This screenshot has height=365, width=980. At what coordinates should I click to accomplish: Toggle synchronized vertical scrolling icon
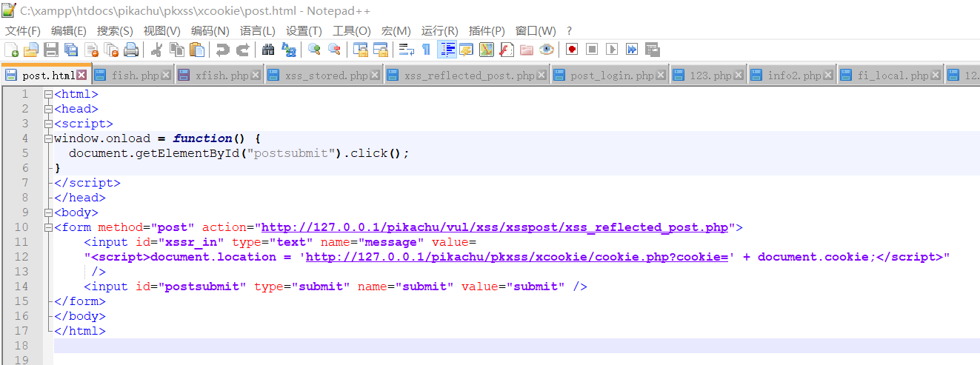tap(361, 50)
